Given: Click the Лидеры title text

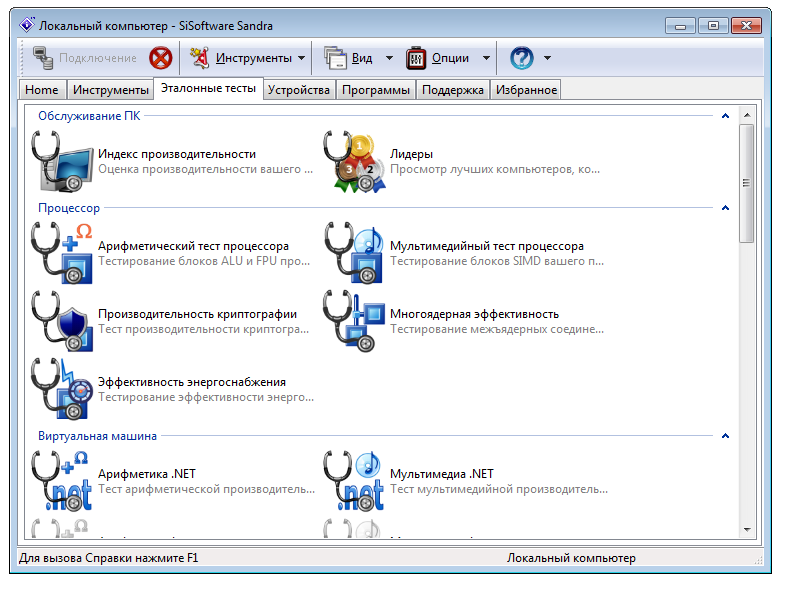Looking at the screenshot, I should (x=411, y=154).
